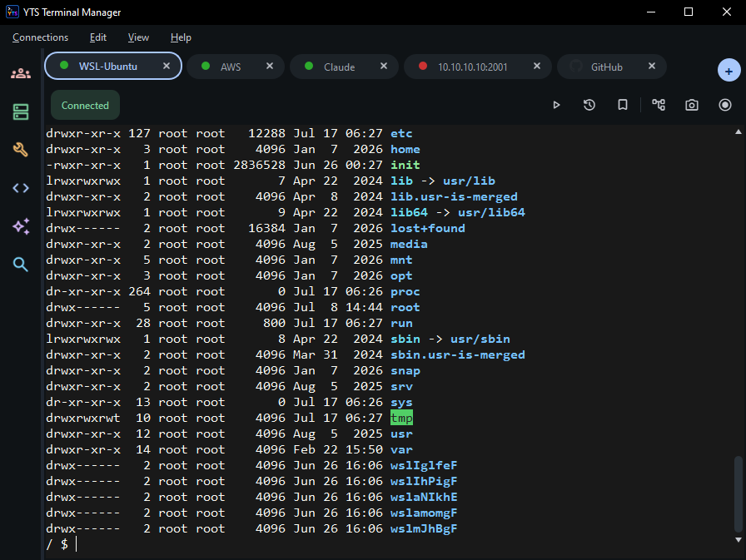Click the highlighted tmp directory name
Viewport: 746px width, 560px height.
point(401,418)
